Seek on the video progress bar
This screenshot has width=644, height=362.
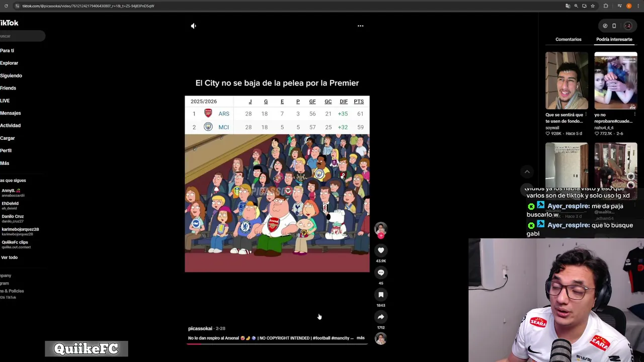click(x=277, y=344)
